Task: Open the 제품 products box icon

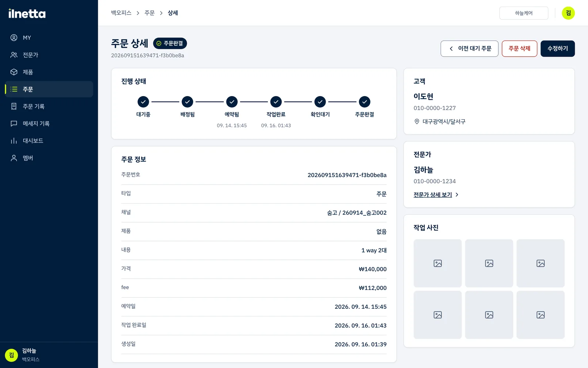Action: (x=14, y=72)
